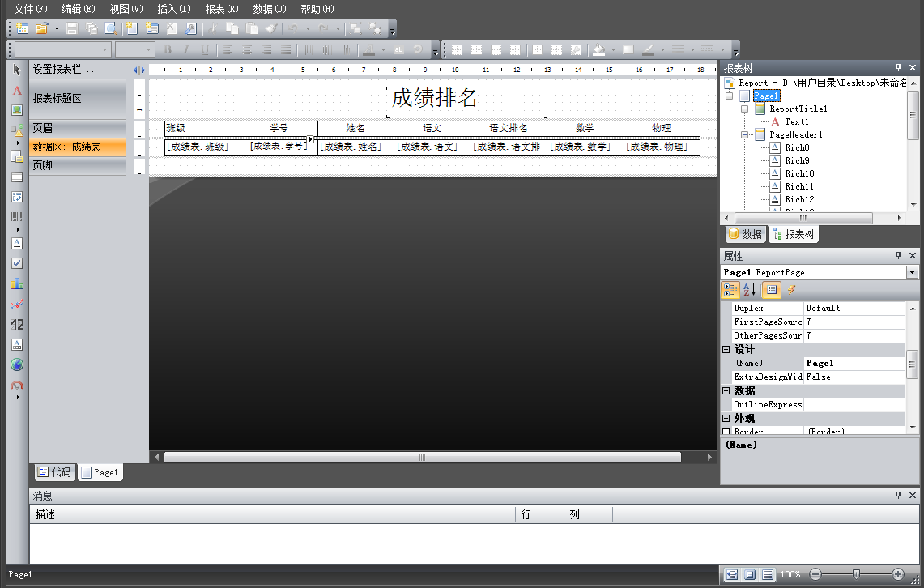This screenshot has width=924, height=588.
Task: Insert a chart with bar chart tool
Action: (17, 283)
